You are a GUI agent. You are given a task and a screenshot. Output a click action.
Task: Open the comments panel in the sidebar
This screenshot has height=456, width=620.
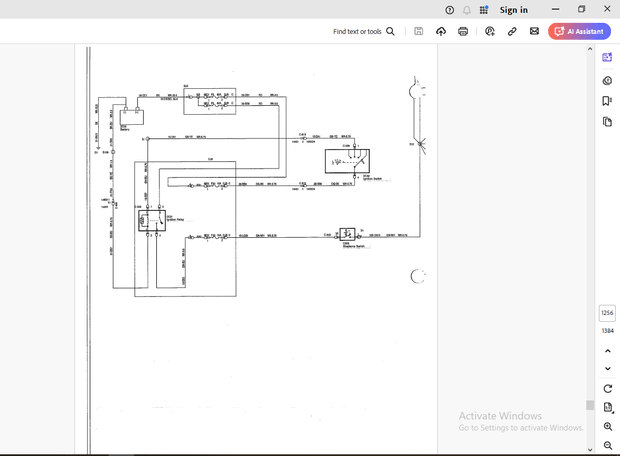(607, 81)
